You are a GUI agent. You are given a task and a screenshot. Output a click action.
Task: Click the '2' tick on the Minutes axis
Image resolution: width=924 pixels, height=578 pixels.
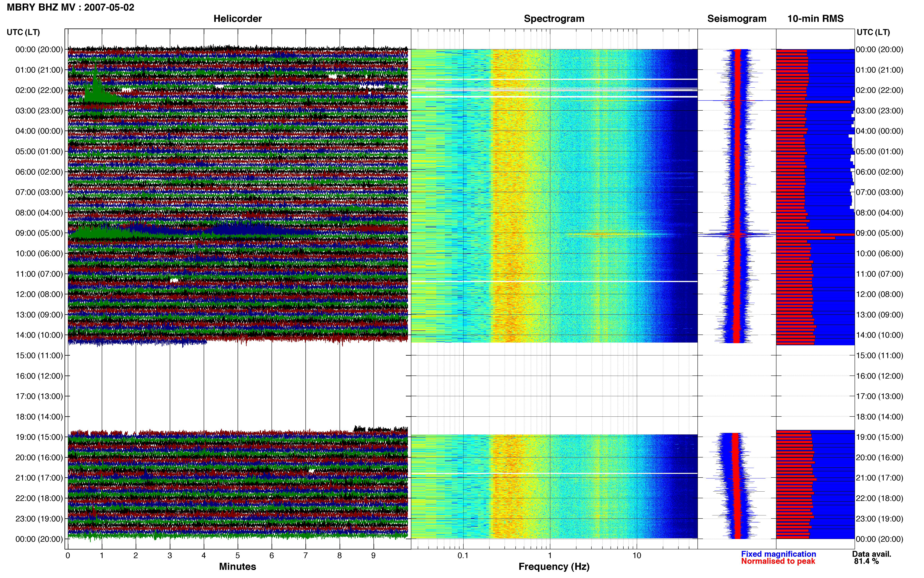click(136, 556)
